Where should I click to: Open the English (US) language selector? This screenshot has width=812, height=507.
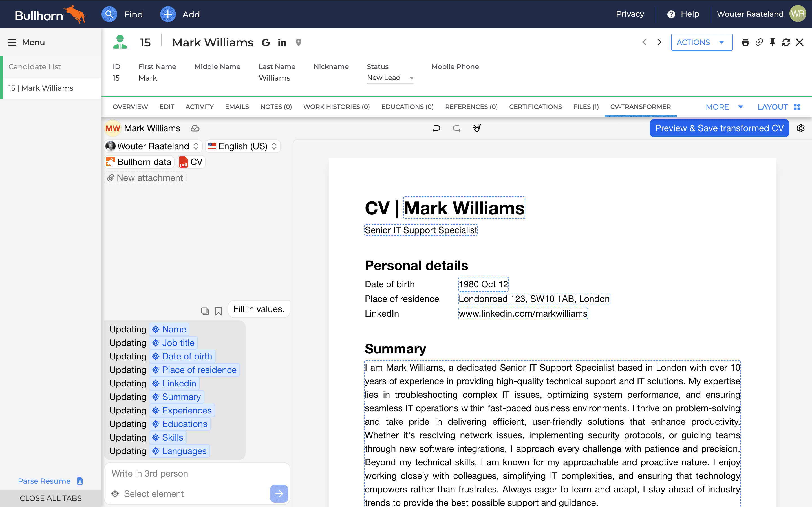pos(242,146)
